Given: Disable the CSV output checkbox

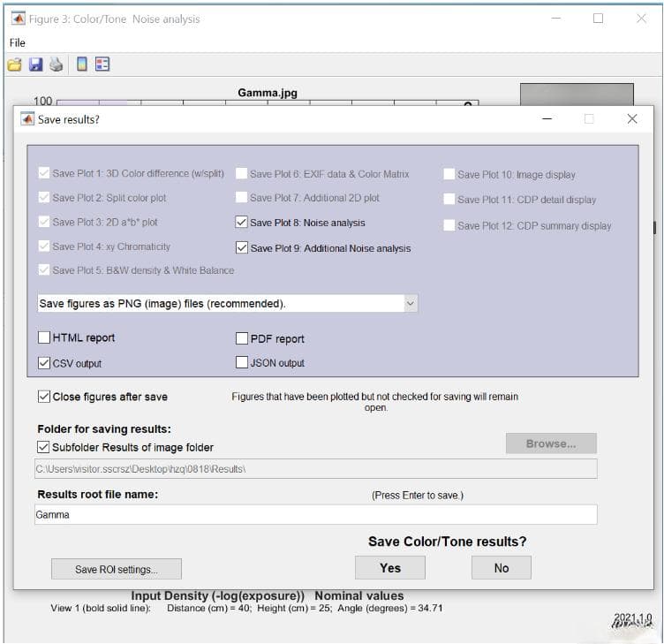Looking at the screenshot, I should click(x=44, y=363).
